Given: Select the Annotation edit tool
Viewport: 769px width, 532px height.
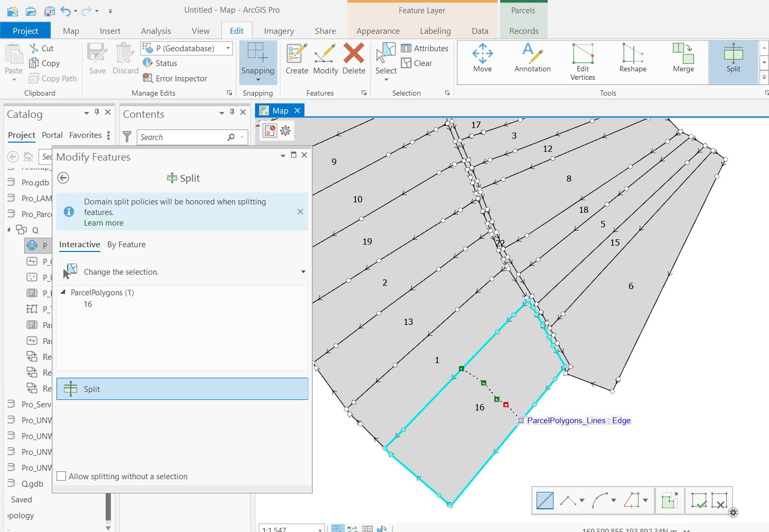Looking at the screenshot, I should click(532, 58).
